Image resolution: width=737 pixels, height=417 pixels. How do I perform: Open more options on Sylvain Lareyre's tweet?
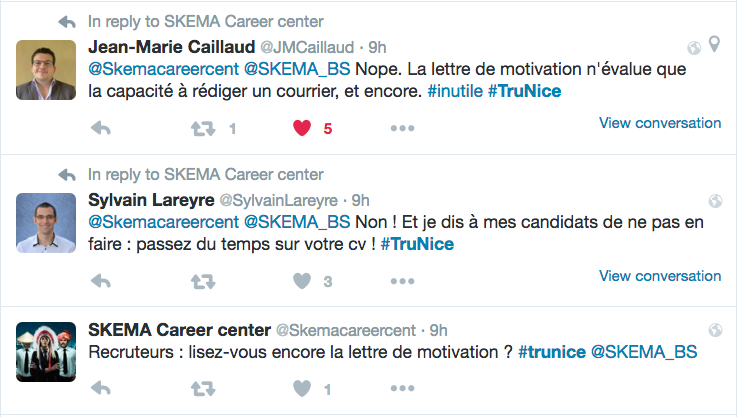[402, 281]
